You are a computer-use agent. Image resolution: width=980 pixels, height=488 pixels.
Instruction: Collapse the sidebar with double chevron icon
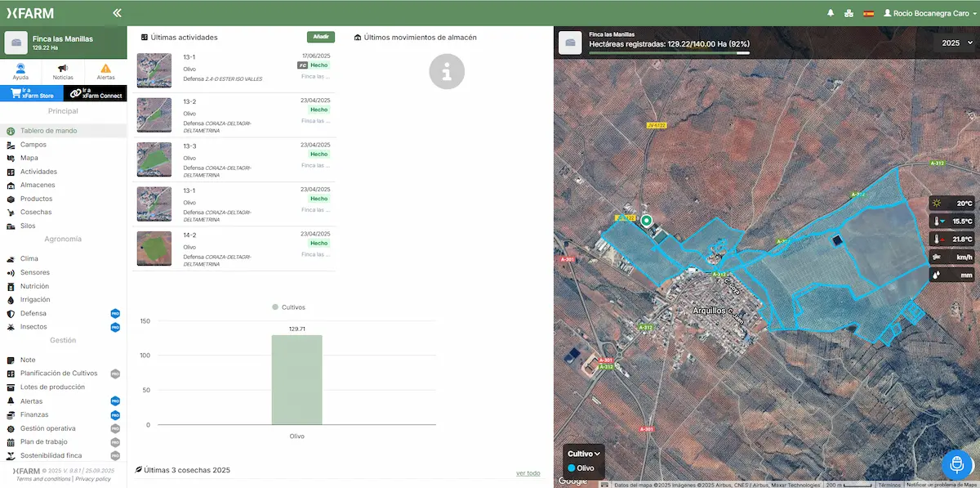(117, 13)
